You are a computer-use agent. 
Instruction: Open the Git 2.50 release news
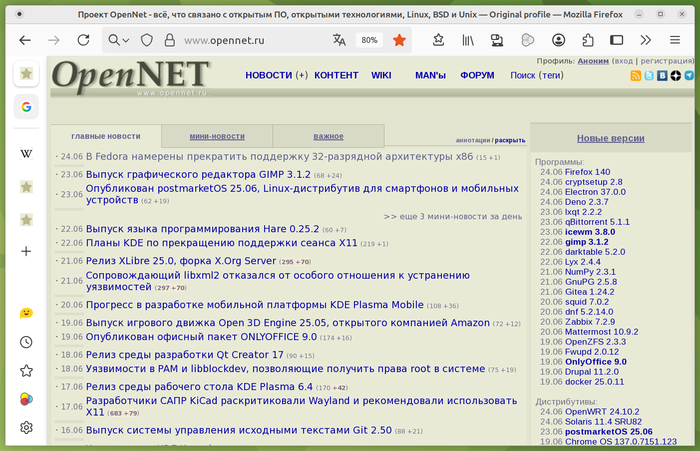239,430
